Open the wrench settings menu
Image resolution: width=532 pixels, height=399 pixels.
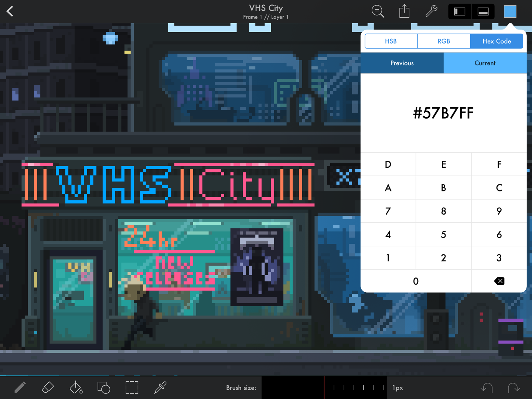(432, 11)
